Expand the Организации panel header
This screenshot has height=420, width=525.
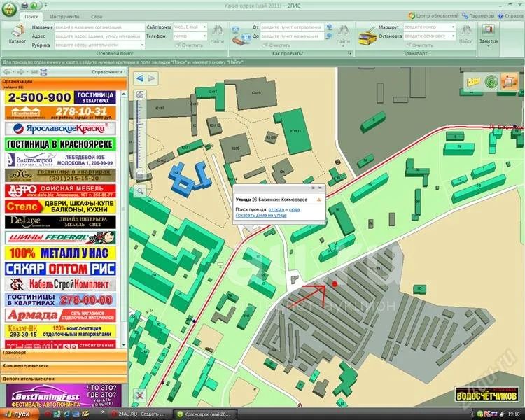tap(64, 83)
